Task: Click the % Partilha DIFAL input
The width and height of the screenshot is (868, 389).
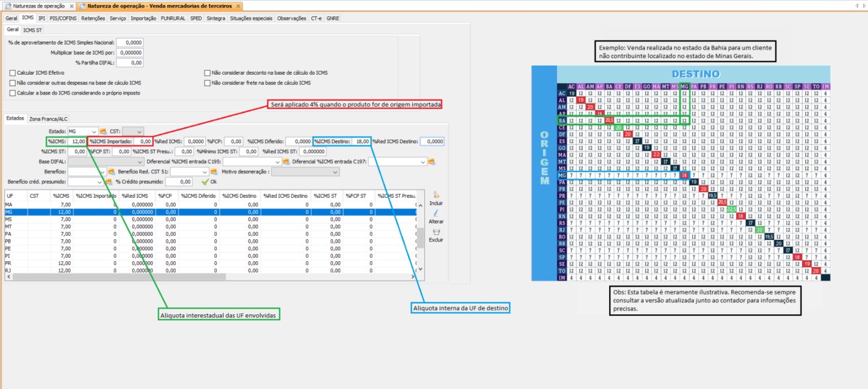Action: 129,63
